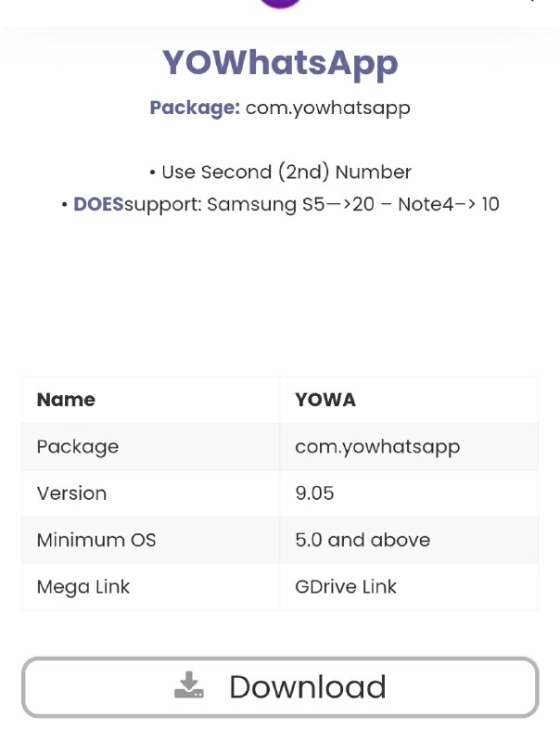The height and width of the screenshot is (742, 560).
Task: Click the 5.0 and above value
Action: (x=363, y=540)
